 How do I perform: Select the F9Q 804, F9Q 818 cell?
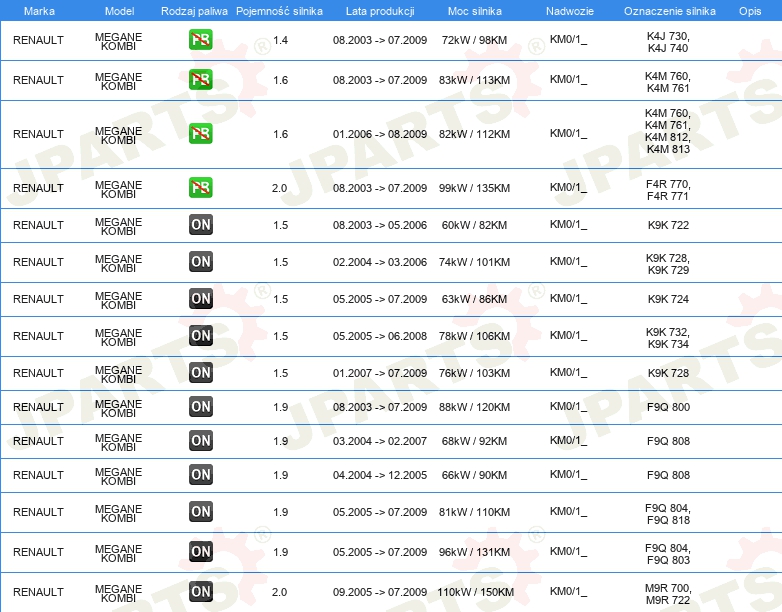668,514
